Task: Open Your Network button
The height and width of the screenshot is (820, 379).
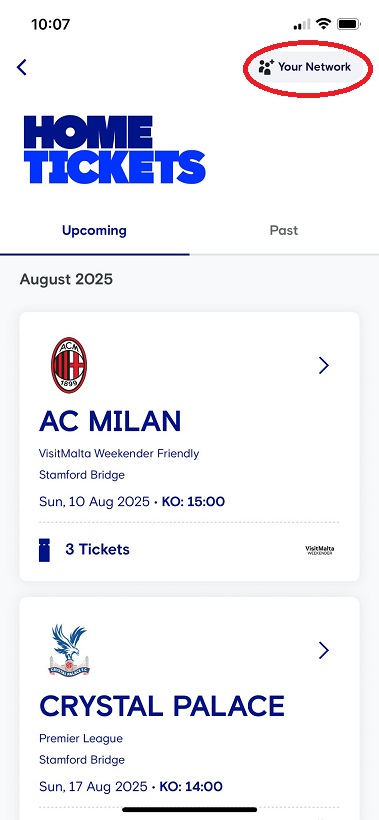Action: (306, 67)
